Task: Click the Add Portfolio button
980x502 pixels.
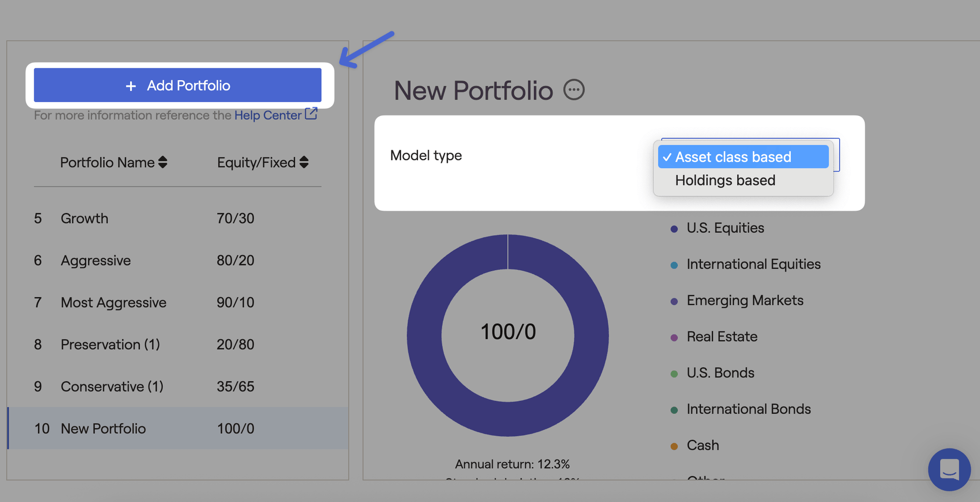Action: tap(178, 85)
